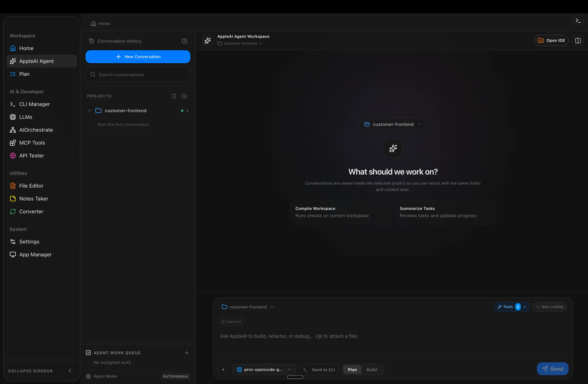Open the terminal icon at top right

[578, 21]
